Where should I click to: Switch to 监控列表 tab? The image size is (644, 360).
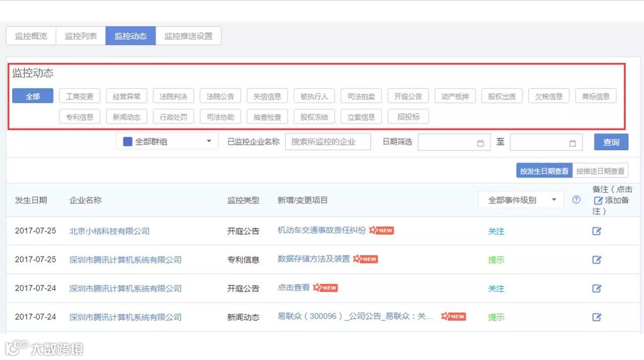81,36
